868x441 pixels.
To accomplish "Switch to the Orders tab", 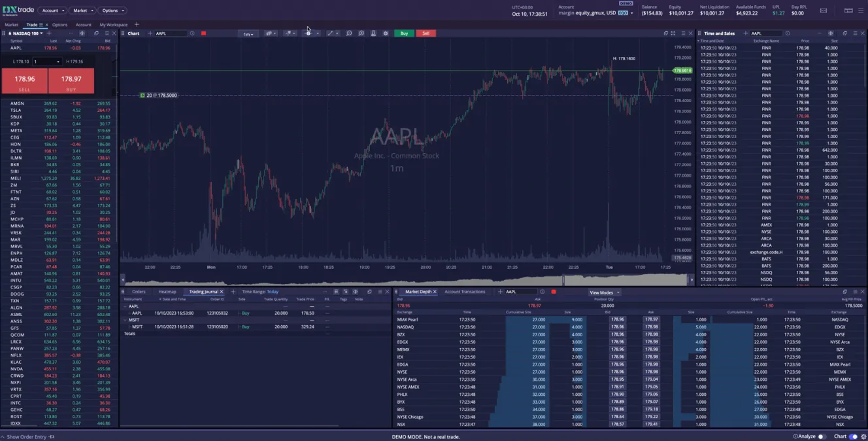I will 139,292.
